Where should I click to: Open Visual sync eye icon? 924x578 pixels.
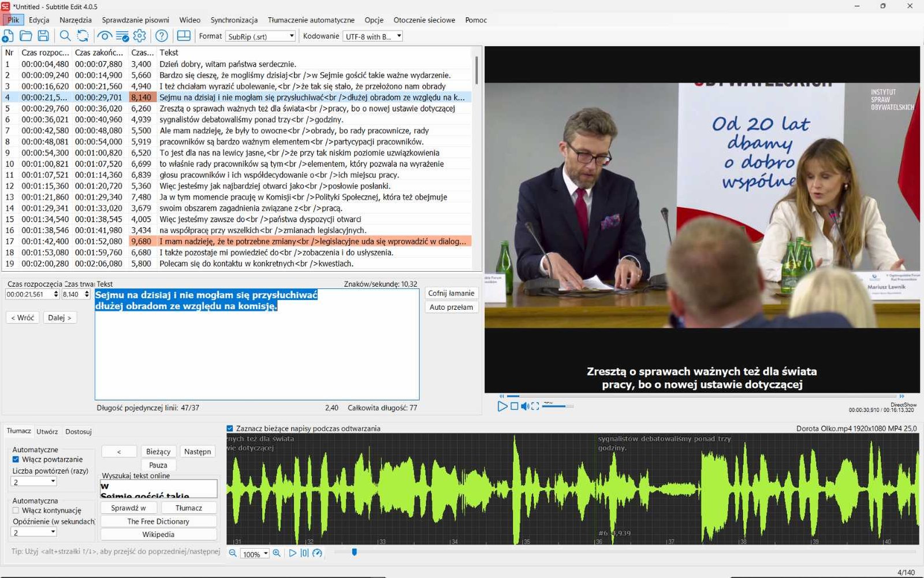(x=105, y=36)
